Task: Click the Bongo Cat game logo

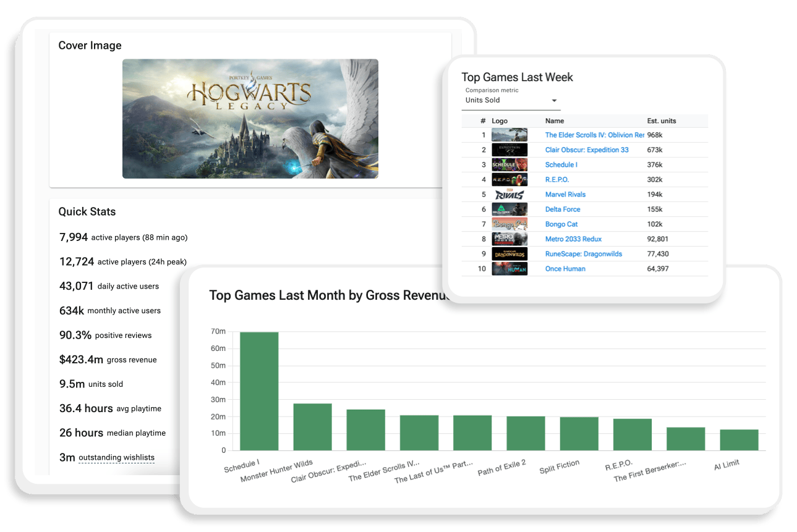Action: click(509, 224)
